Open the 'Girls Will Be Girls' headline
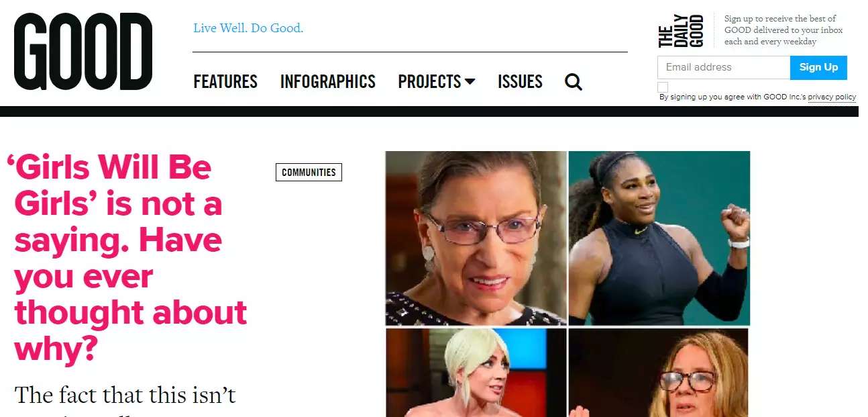This screenshot has height=417, width=868. pyautogui.click(x=127, y=258)
